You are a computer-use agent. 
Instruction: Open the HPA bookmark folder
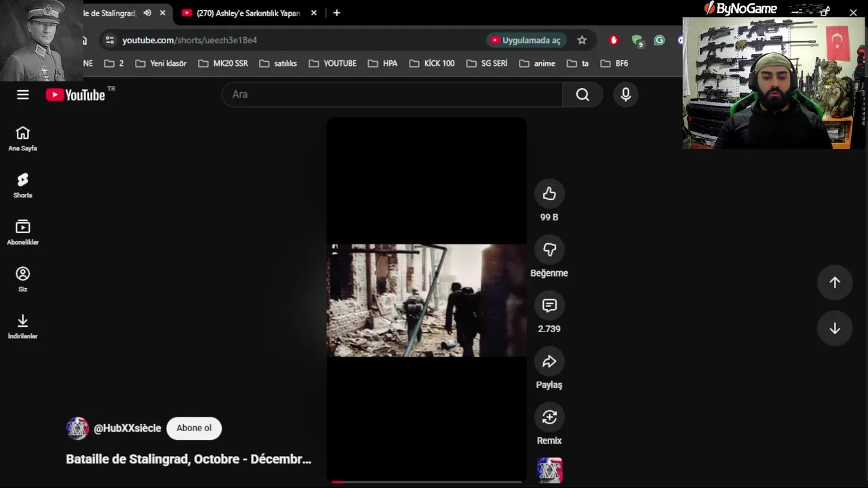click(x=382, y=63)
